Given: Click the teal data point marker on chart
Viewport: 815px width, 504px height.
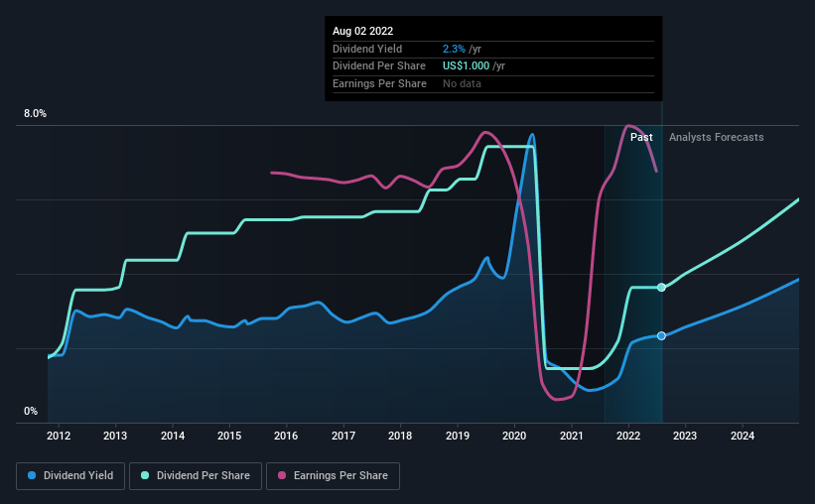Looking at the screenshot, I should [661, 288].
